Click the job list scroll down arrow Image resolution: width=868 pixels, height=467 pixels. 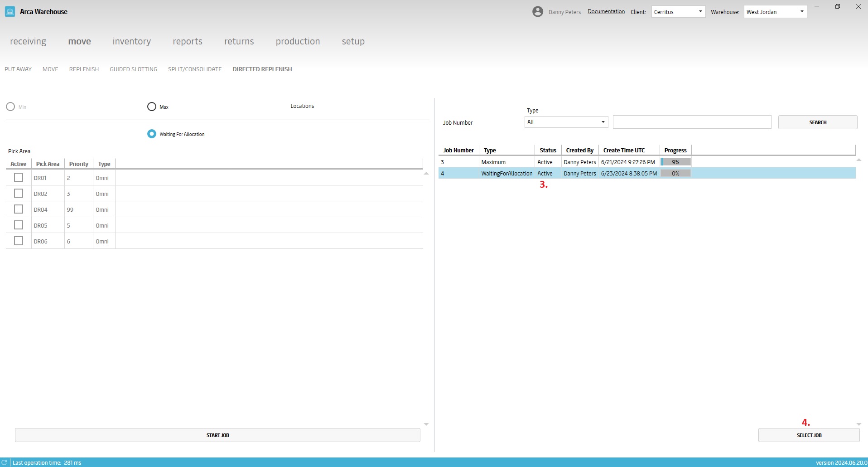click(858, 424)
